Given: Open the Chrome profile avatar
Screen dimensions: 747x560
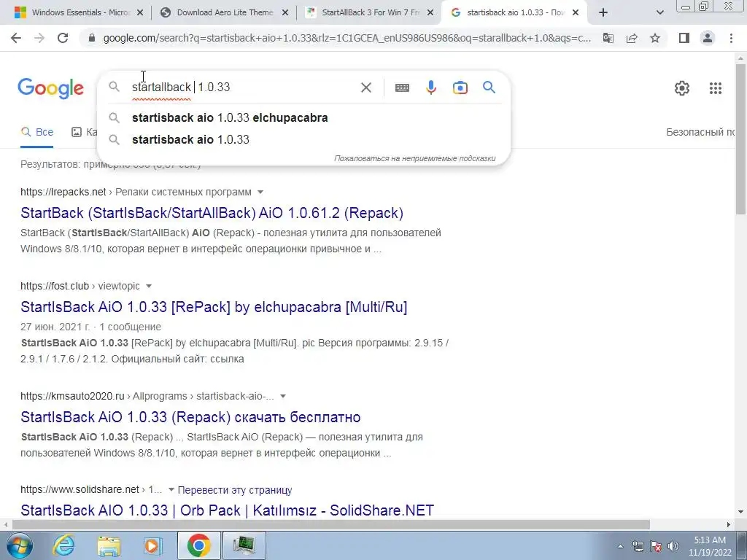Looking at the screenshot, I should (708, 38).
